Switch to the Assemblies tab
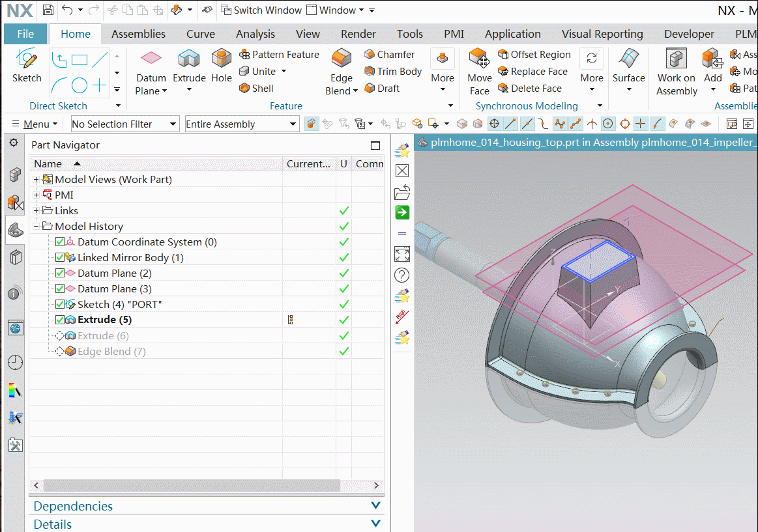 [x=138, y=34]
